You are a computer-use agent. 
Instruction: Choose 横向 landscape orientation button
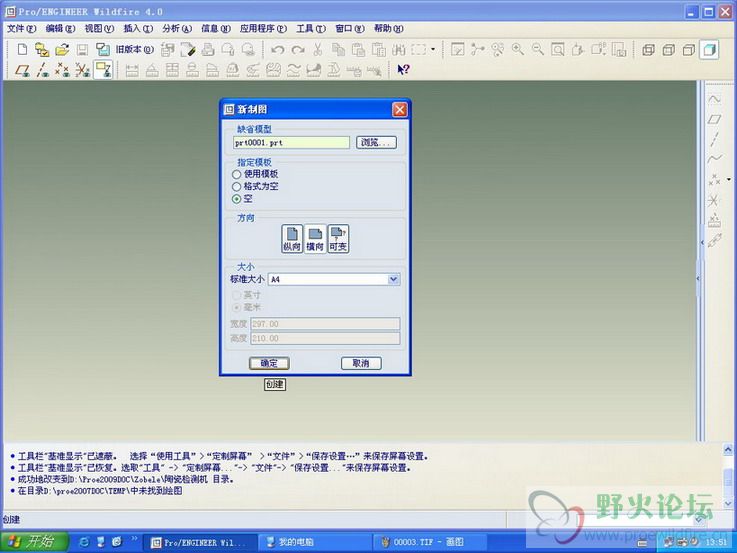315,238
